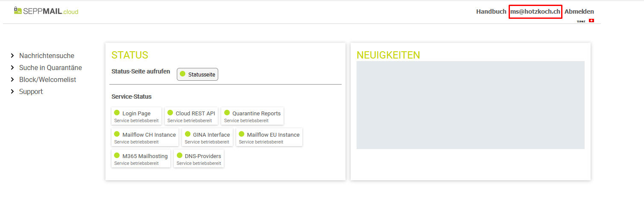Click the green status dot on Statusseite
The height and width of the screenshot is (214, 644).
click(x=182, y=74)
